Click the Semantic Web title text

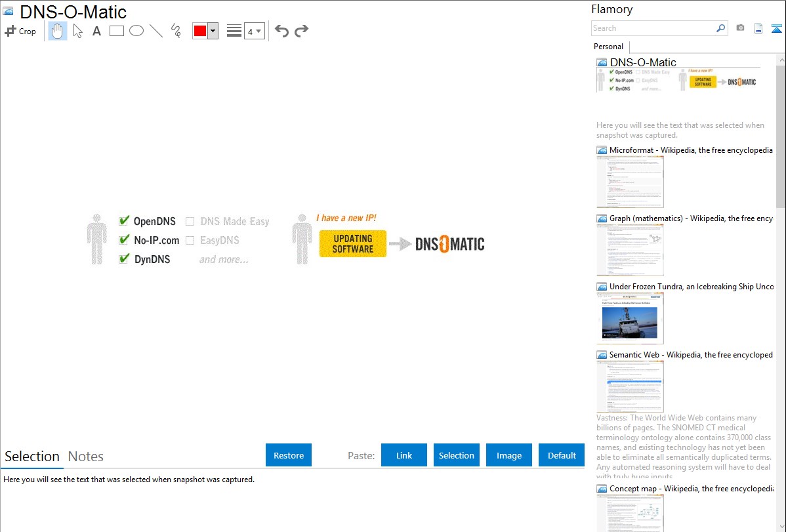(692, 354)
